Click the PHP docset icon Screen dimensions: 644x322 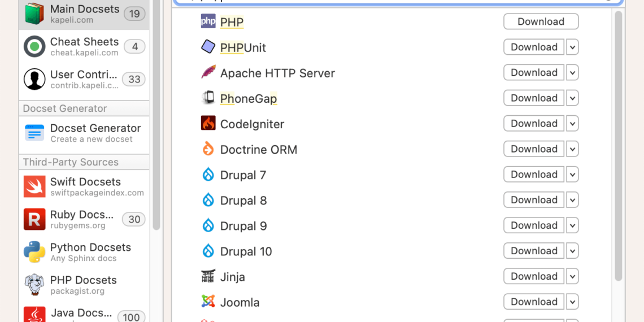click(x=208, y=21)
